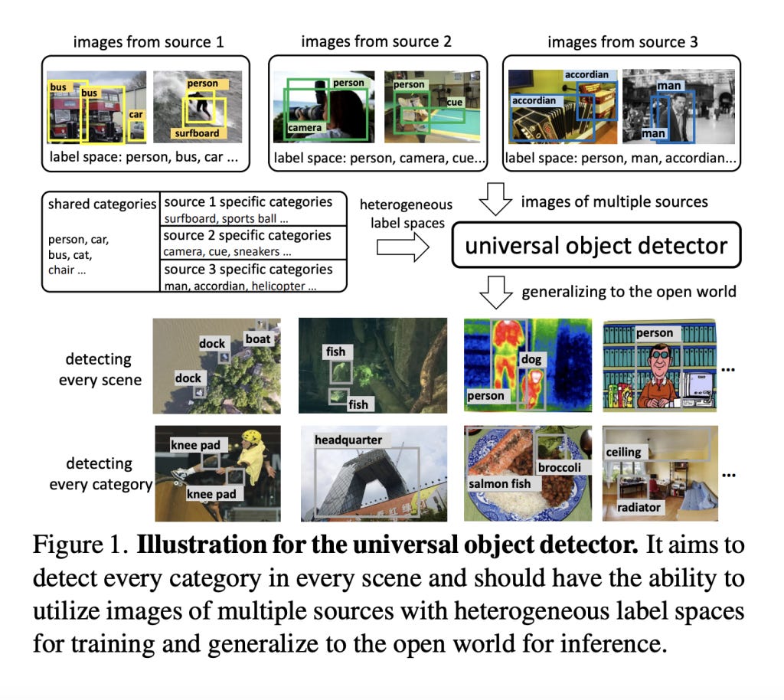
Task: Select the surfer image in source 1
Action: pos(198,107)
